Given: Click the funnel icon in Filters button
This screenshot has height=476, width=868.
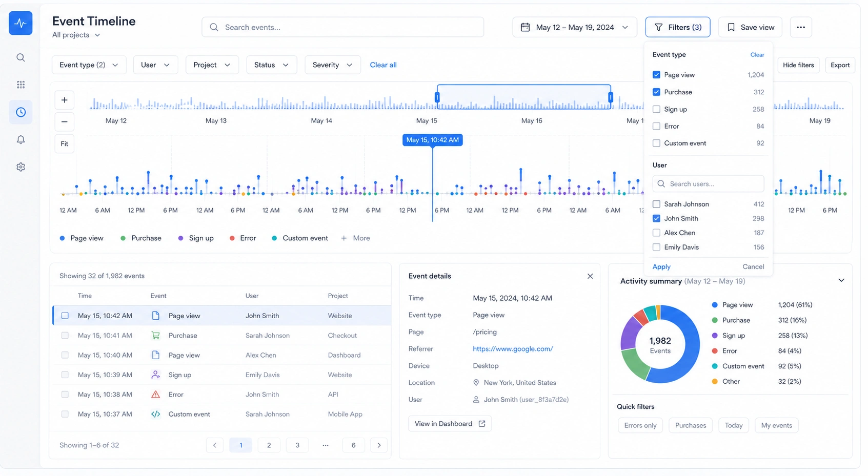Looking at the screenshot, I should coord(659,27).
